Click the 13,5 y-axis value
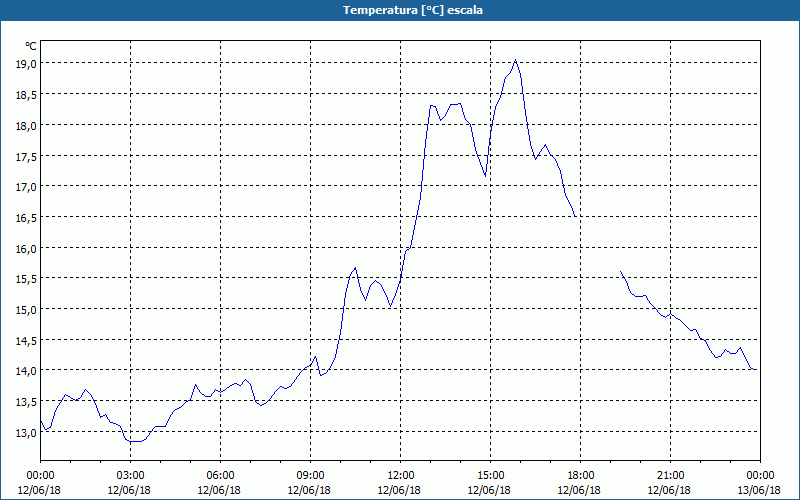This screenshot has height=500, width=800. pos(27,402)
